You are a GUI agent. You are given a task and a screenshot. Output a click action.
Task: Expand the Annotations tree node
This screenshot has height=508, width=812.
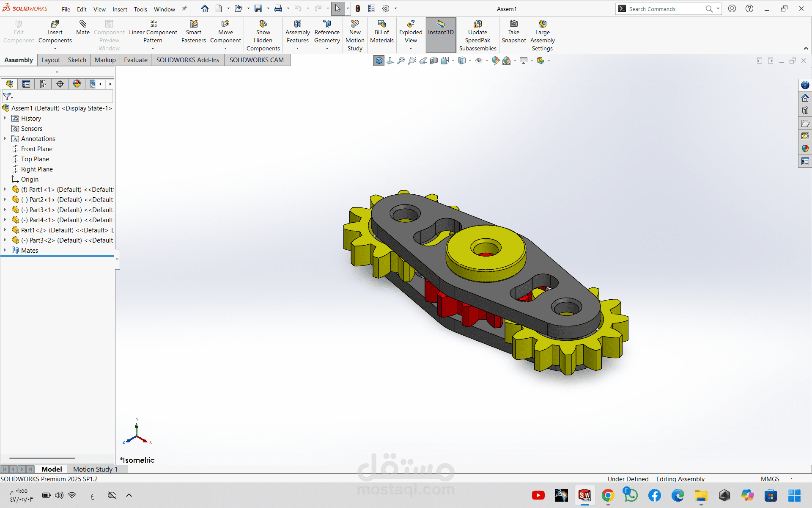pos(5,139)
